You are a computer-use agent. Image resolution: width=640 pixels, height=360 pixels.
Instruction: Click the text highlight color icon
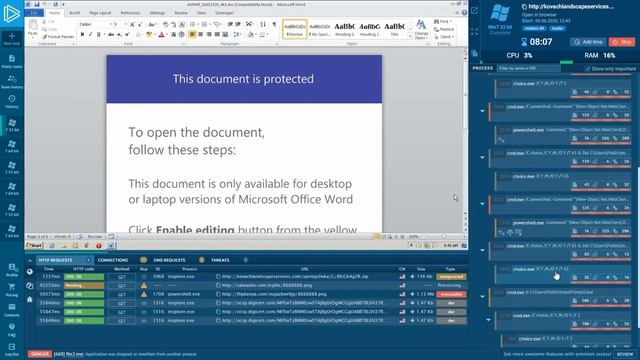(x=149, y=35)
